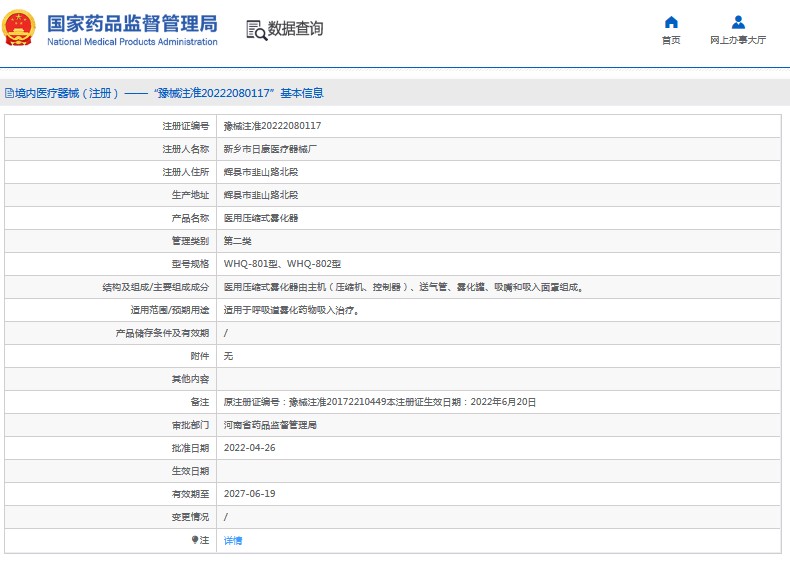
Task: Click the 数据查询 heading text
Action: click(x=296, y=29)
